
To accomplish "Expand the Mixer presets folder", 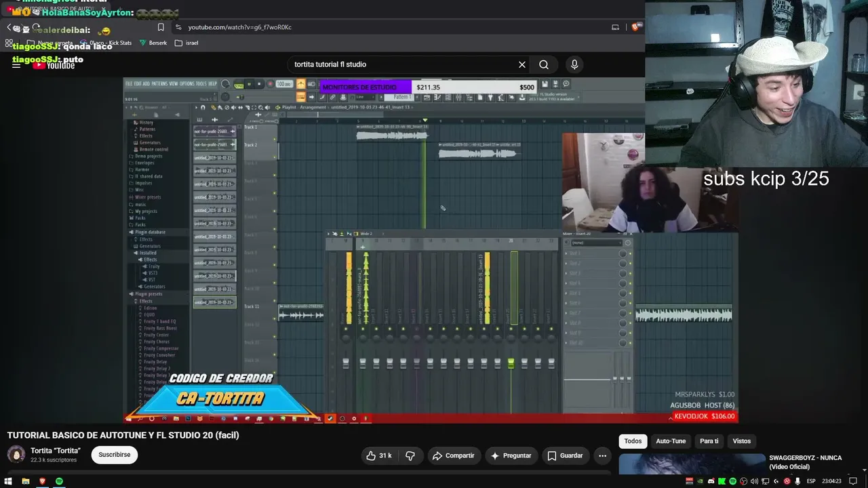I will tap(146, 197).
